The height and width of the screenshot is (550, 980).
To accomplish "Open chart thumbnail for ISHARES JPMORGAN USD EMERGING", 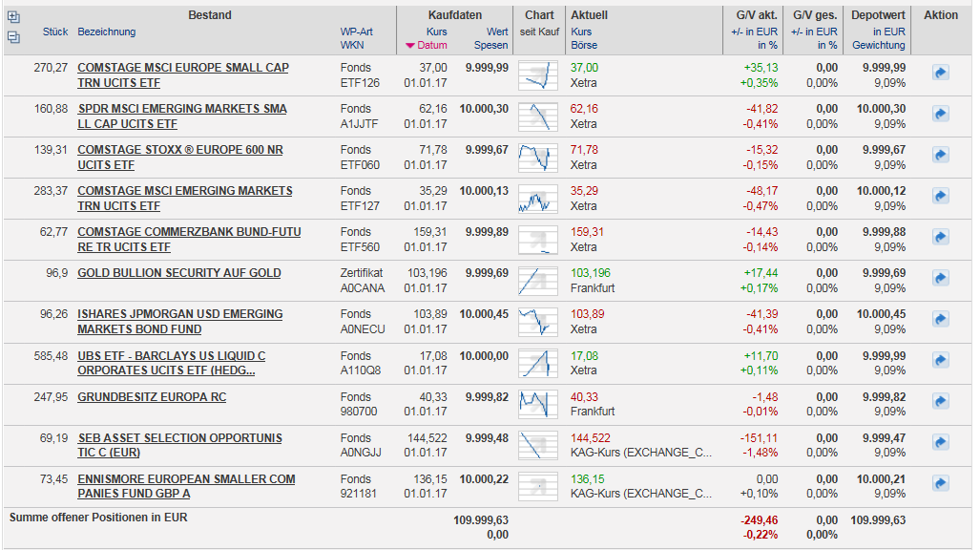I will tap(538, 322).
